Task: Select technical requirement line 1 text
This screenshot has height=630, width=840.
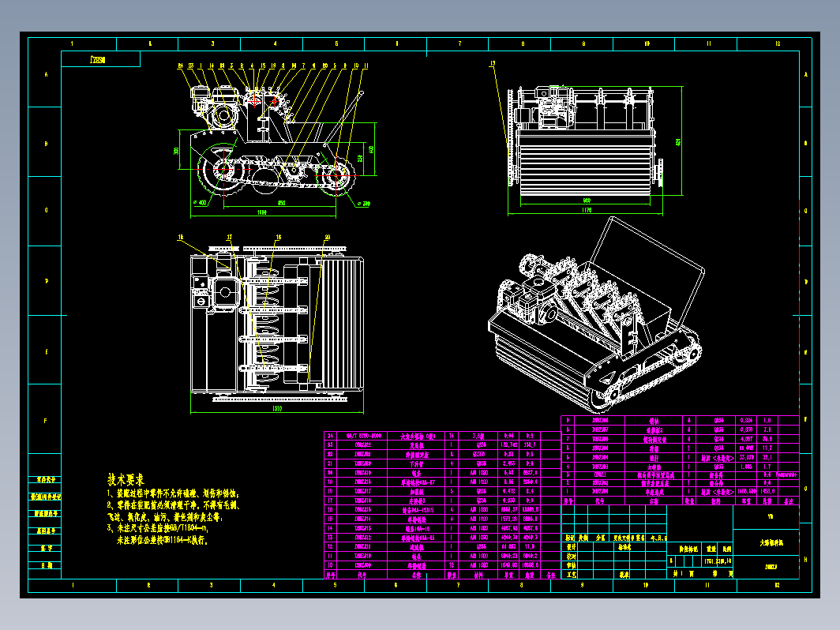Action: [173, 494]
